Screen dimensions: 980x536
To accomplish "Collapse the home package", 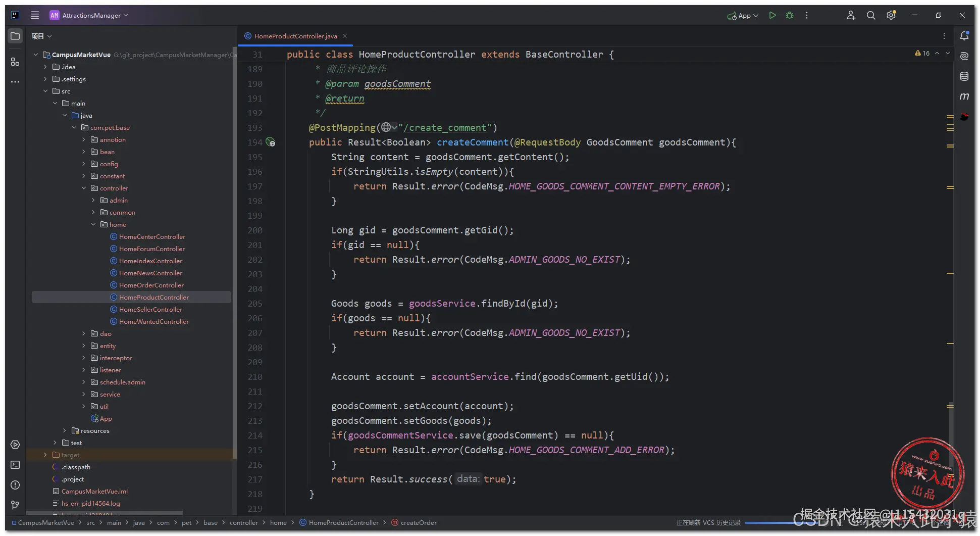I will tap(93, 224).
